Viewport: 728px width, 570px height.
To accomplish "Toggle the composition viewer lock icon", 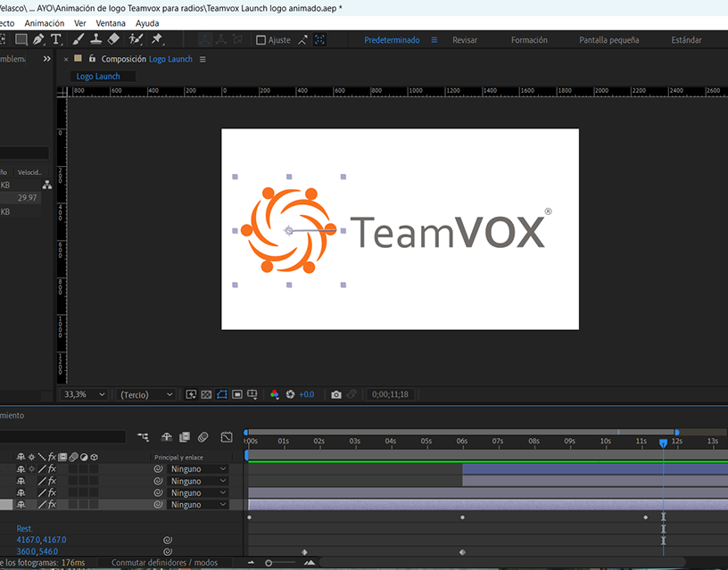I will (92, 59).
